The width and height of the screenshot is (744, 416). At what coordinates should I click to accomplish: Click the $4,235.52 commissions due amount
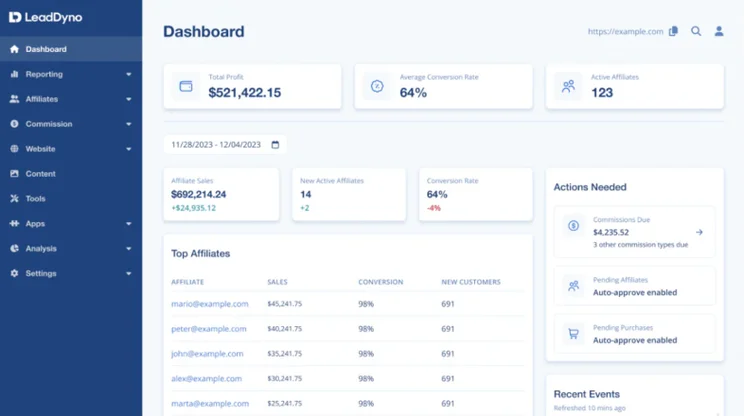(611, 232)
